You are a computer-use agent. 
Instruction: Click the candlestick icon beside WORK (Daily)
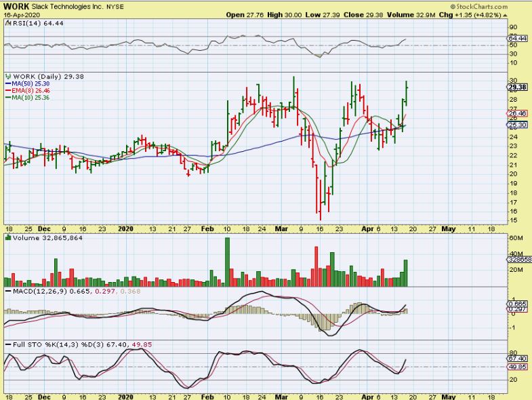click(x=8, y=77)
